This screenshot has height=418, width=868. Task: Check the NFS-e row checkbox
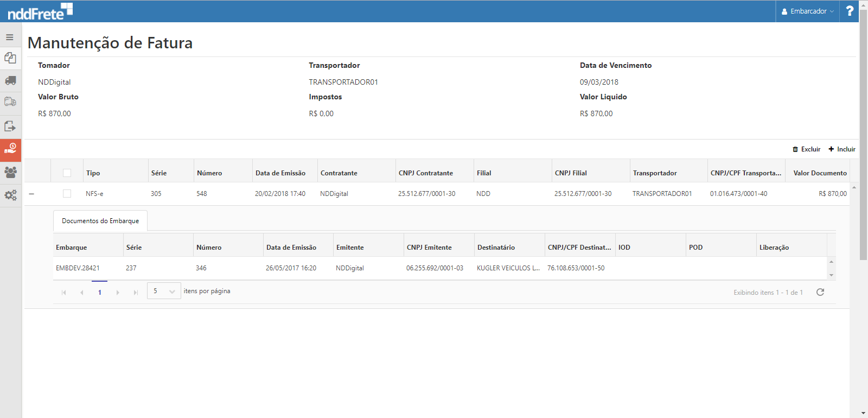pyautogui.click(x=67, y=194)
